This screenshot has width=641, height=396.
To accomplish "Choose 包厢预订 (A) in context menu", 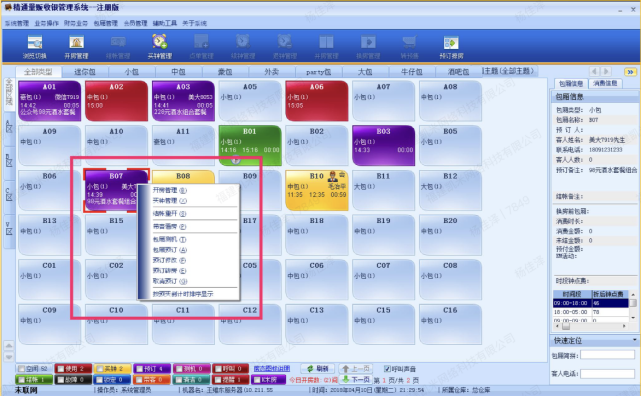I will pyautogui.click(x=170, y=250).
